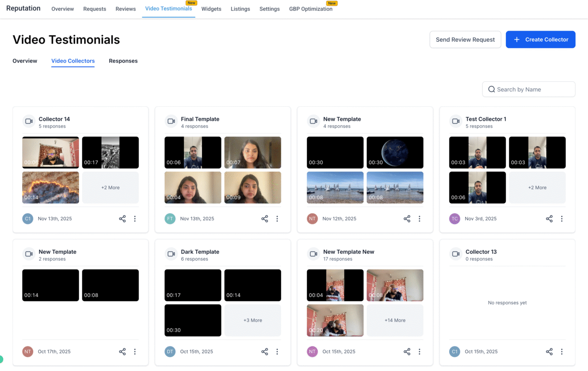The image size is (588, 371).
Task: Play the 00:17 video in Collector 14
Action: (110, 152)
